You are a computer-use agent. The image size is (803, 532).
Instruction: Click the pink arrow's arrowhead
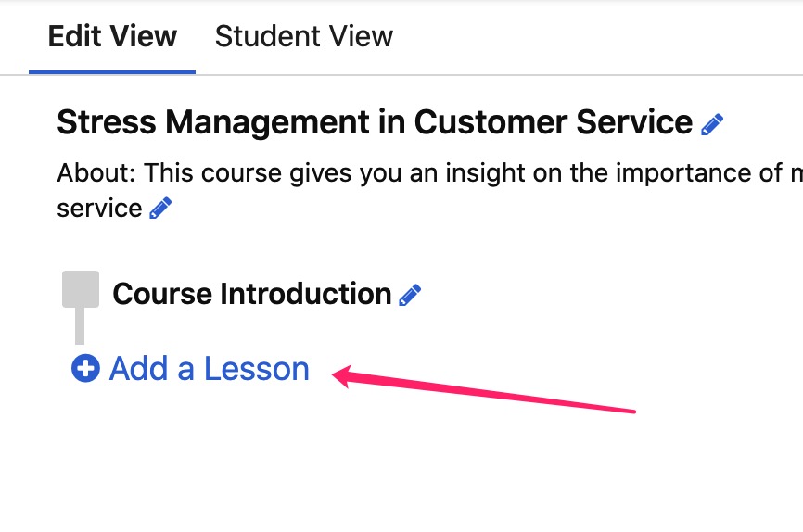[x=342, y=376]
